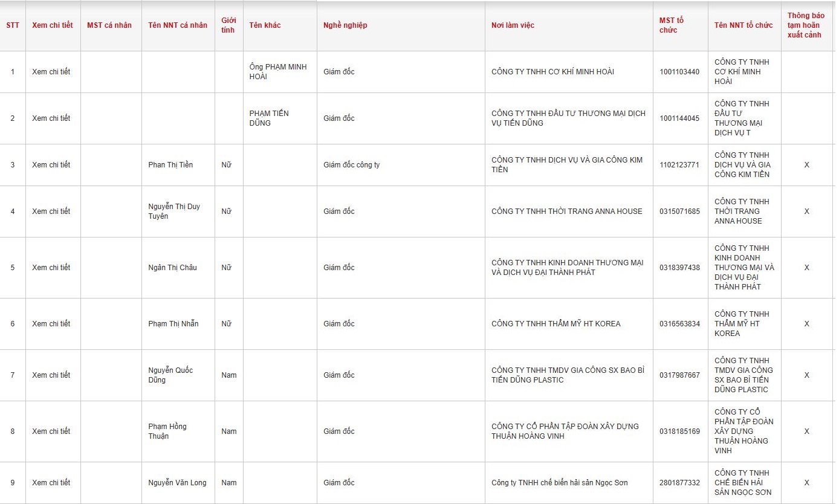Click Xem chi tiết for Nguyễn Thị Duy Tuyên
The height and width of the screenshot is (504, 839).
click(x=51, y=212)
